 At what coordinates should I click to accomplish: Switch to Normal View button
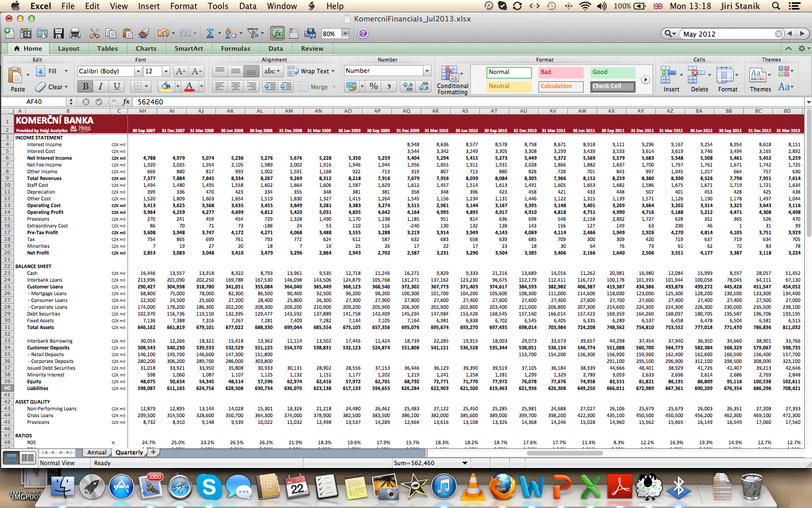pyautogui.click(x=11, y=458)
